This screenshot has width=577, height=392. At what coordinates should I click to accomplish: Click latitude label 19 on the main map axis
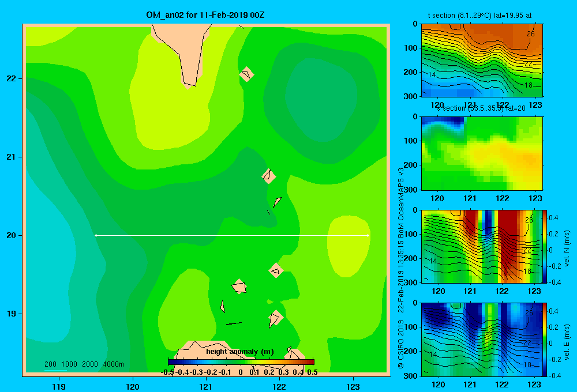(x=12, y=314)
